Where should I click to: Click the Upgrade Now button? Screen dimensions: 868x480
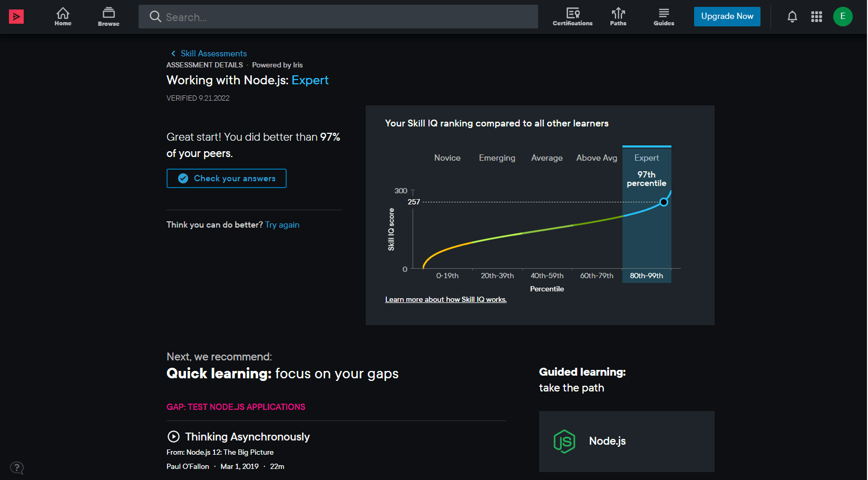click(727, 16)
